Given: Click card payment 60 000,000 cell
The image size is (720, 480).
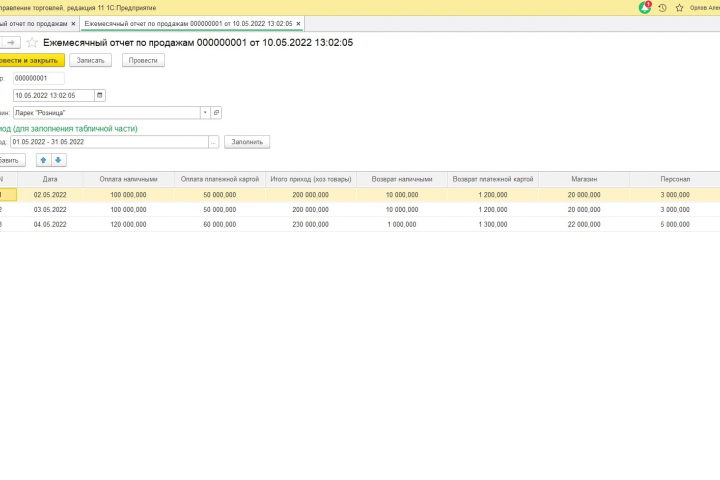Looking at the screenshot, I should pos(220,225).
